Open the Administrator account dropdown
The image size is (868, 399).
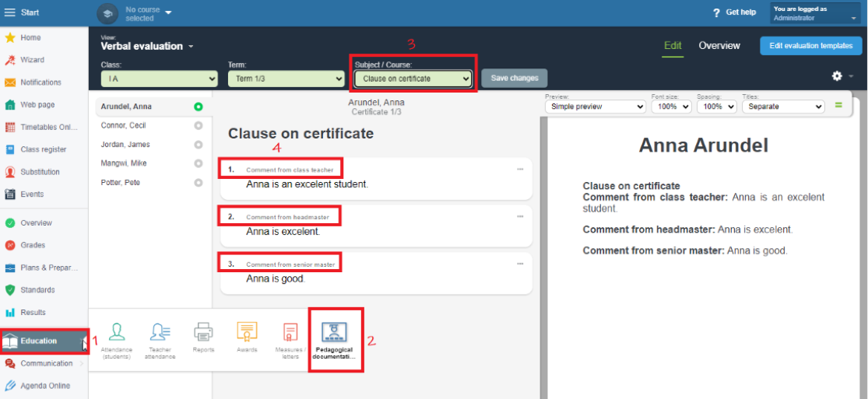(815, 13)
